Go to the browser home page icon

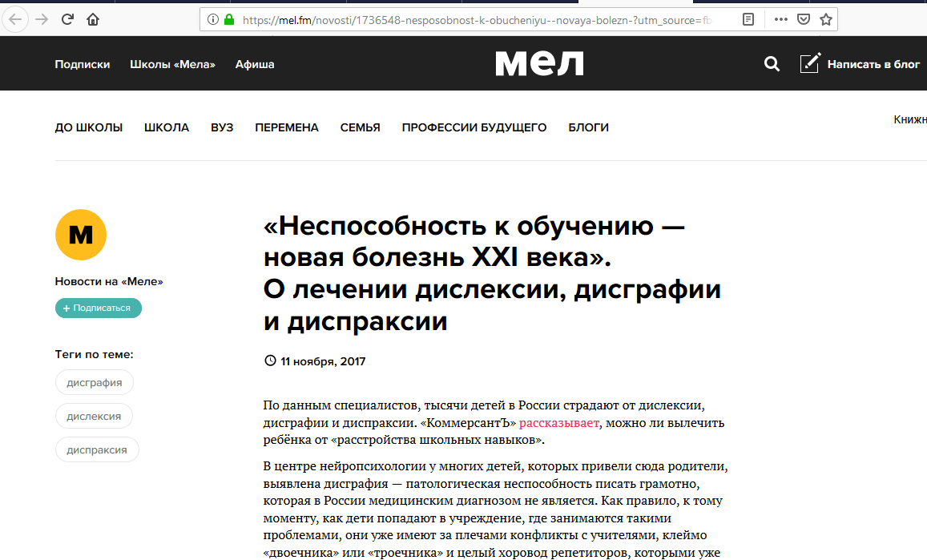tap(94, 19)
